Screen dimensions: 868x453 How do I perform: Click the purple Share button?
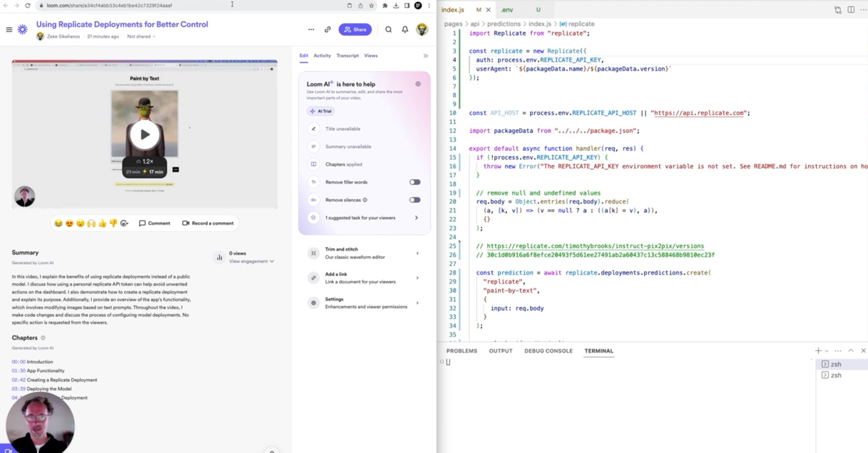[355, 30]
